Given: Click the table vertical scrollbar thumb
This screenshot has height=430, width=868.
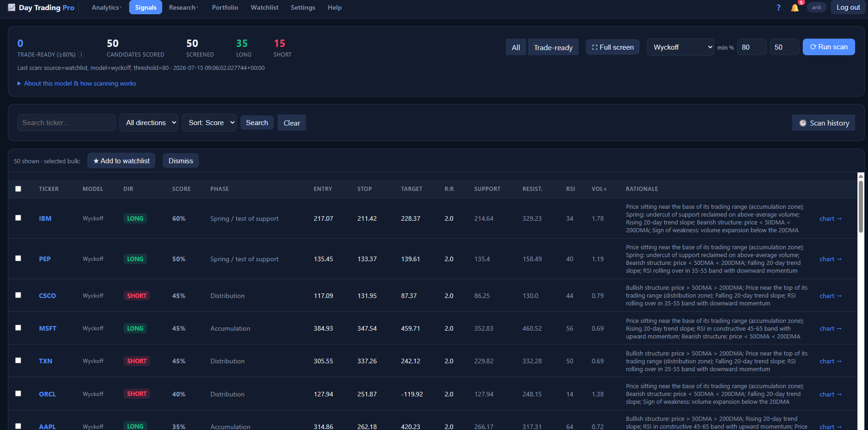Looking at the screenshot, I should pyautogui.click(x=861, y=206).
